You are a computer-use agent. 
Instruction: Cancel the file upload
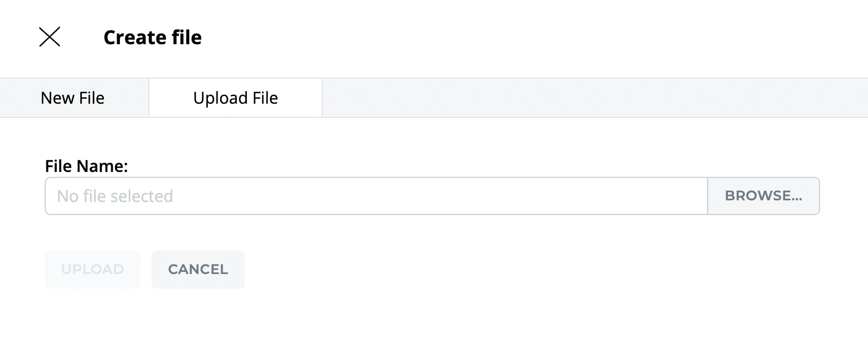198,270
